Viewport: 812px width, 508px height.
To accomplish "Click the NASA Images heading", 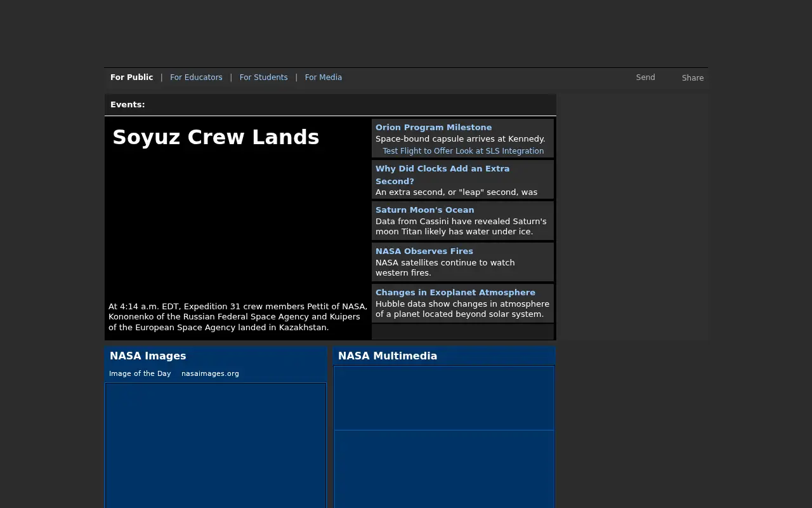I will click(x=148, y=356).
